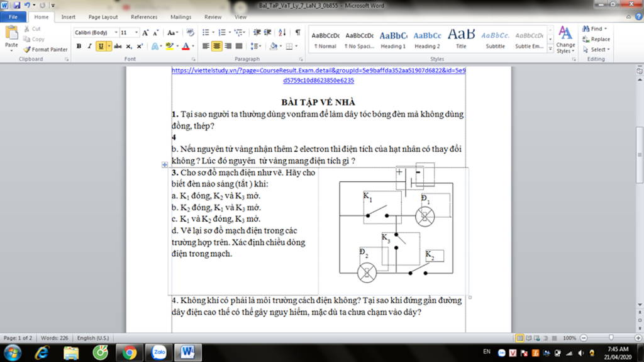Open text effects glowing A icon

tap(155, 46)
